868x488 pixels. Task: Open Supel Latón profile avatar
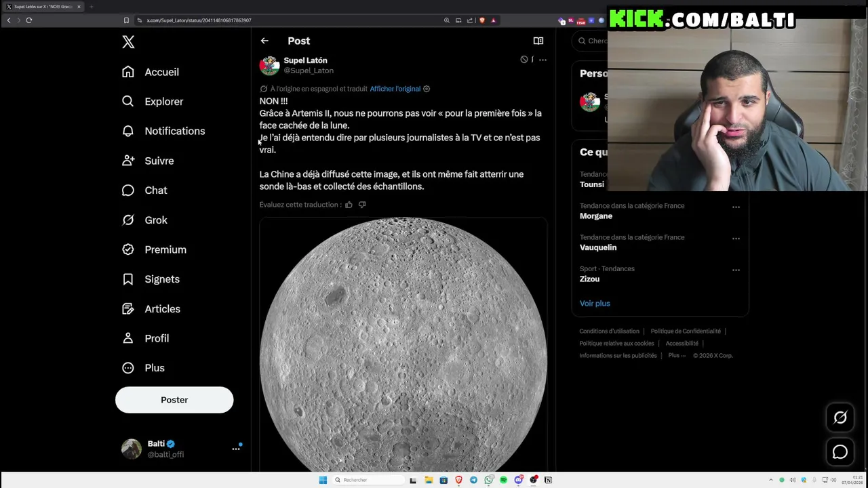tap(269, 65)
